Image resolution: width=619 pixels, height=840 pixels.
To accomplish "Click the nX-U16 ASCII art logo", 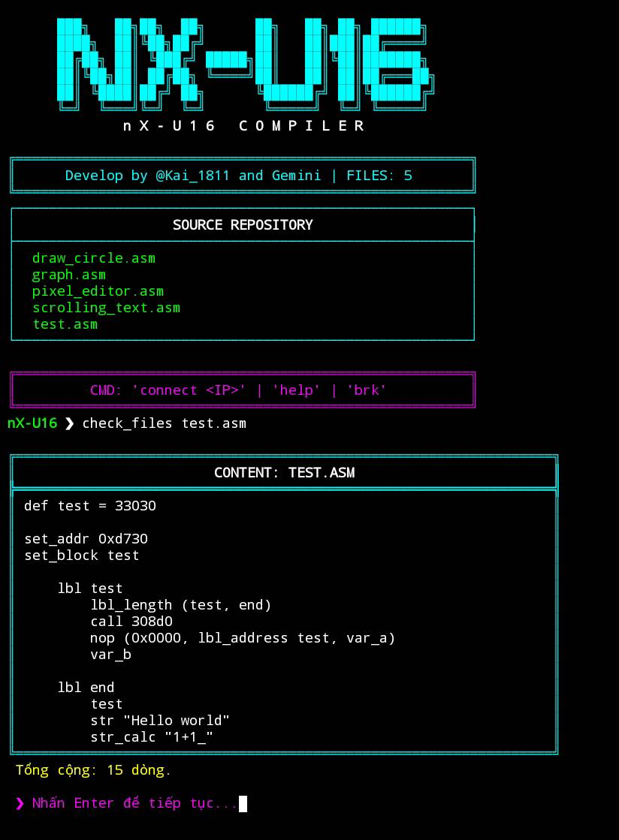I will pyautogui.click(x=244, y=62).
